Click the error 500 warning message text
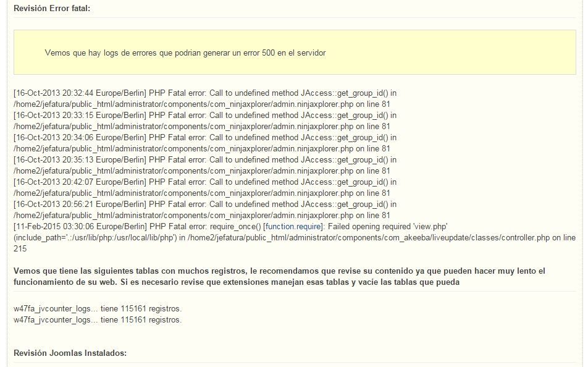Viewport: 588px width, 367px height. [x=185, y=53]
